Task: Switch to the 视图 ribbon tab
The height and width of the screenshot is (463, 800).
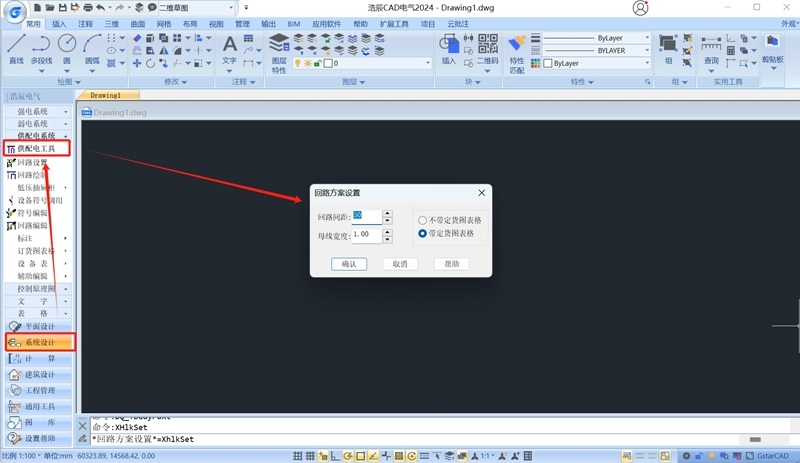Action: click(x=216, y=24)
